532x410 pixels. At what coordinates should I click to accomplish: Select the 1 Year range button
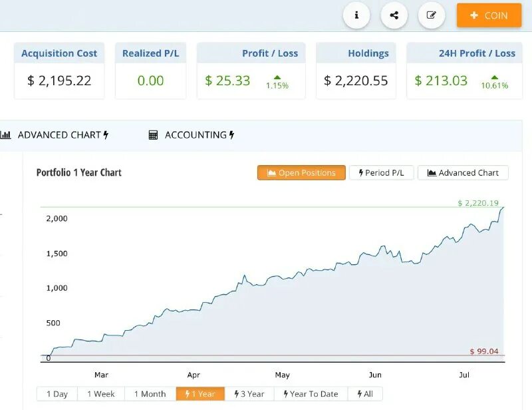click(x=200, y=394)
